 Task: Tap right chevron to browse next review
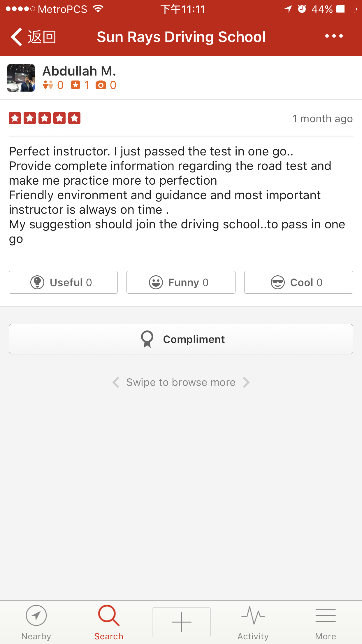[246, 382]
